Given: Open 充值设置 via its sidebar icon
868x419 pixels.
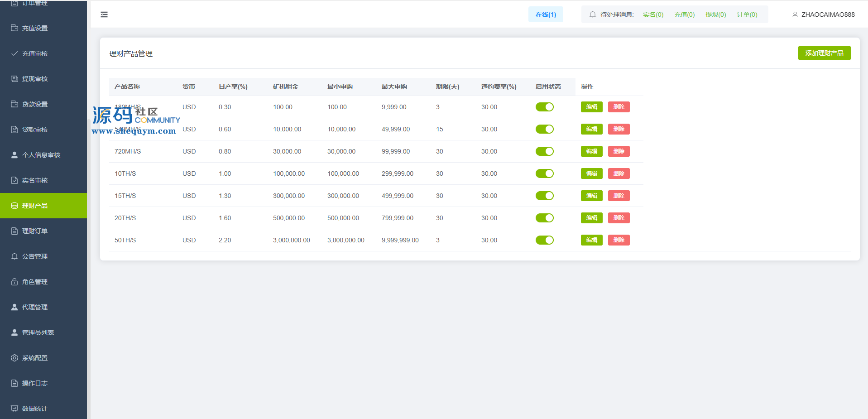Looking at the screenshot, I should point(14,28).
